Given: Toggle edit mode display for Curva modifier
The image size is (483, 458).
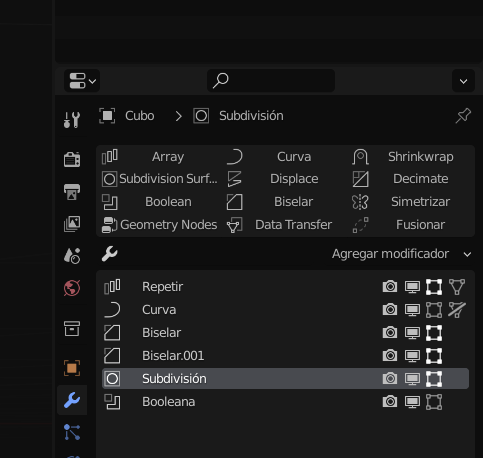Looking at the screenshot, I should 434,310.
